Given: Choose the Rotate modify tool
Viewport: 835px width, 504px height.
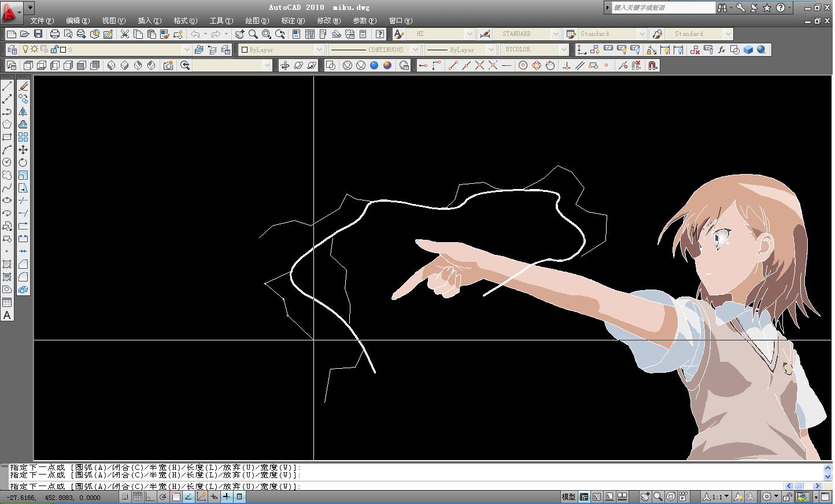Looking at the screenshot, I should [x=23, y=162].
